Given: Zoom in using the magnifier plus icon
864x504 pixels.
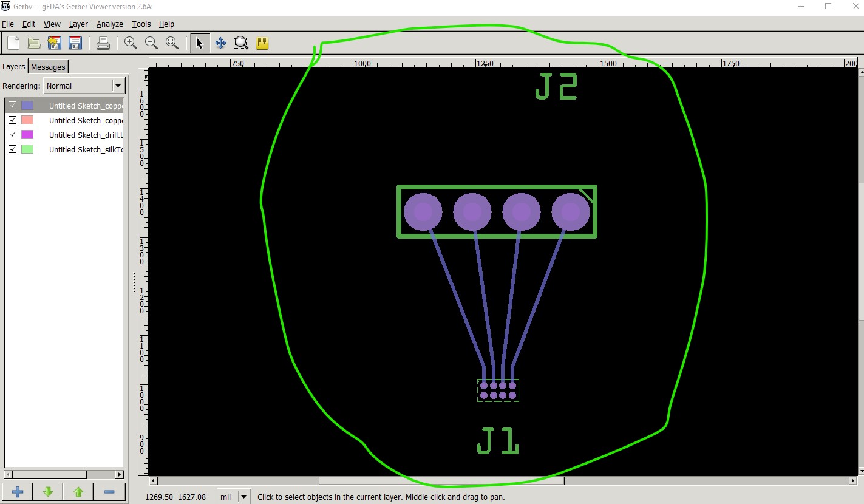Looking at the screenshot, I should click(131, 43).
